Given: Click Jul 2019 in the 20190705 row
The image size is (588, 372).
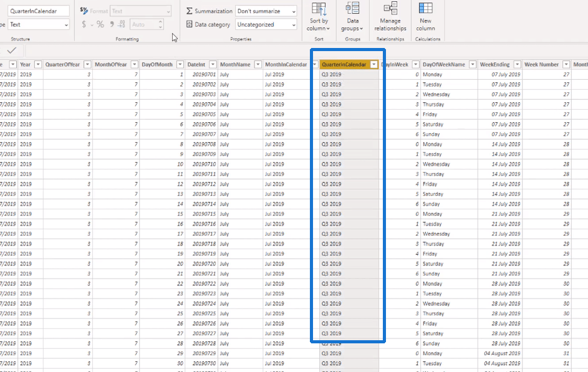Looking at the screenshot, I should pos(274,114).
